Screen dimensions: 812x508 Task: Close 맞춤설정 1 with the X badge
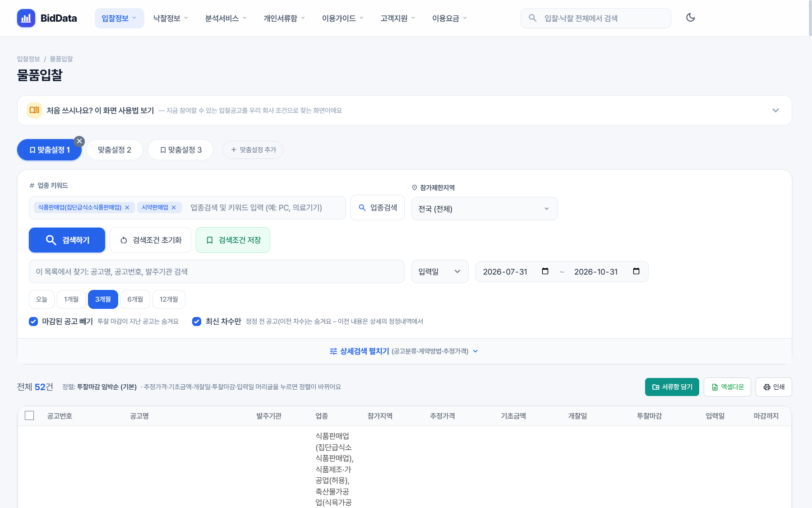tap(79, 141)
